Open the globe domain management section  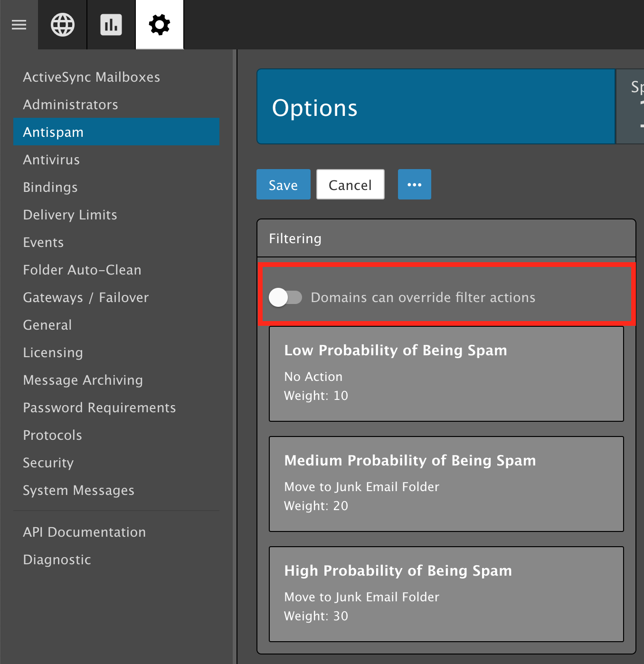pyautogui.click(x=63, y=25)
